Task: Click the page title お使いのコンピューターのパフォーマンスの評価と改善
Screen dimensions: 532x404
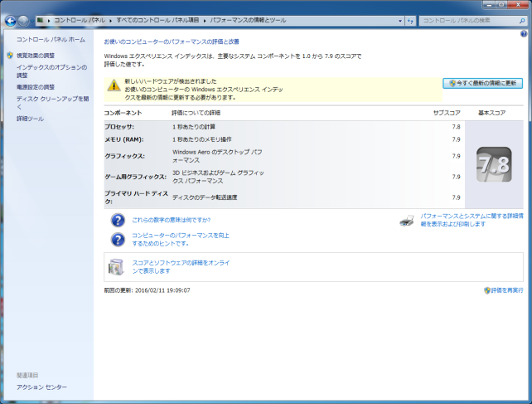Action: [x=172, y=41]
